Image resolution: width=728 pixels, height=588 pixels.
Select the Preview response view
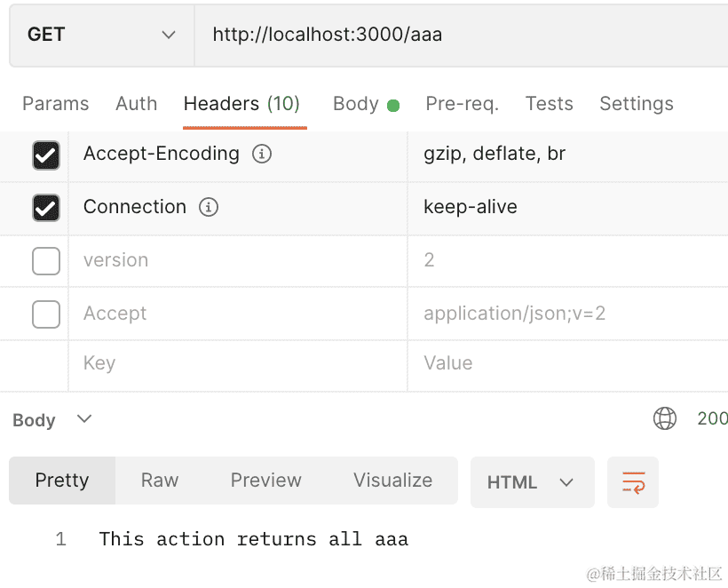265,481
